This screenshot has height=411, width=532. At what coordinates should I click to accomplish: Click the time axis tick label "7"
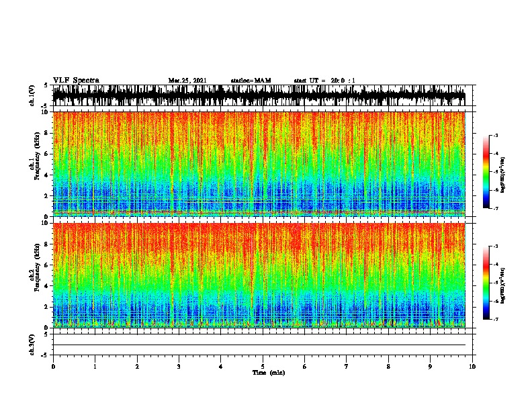(x=347, y=367)
